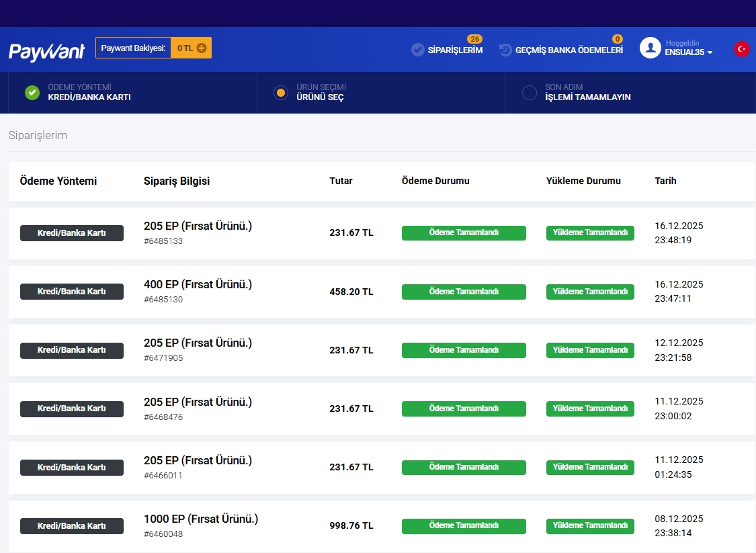Click the Tutar column header
Viewport: 756px width, 553px height.
pyautogui.click(x=341, y=181)
